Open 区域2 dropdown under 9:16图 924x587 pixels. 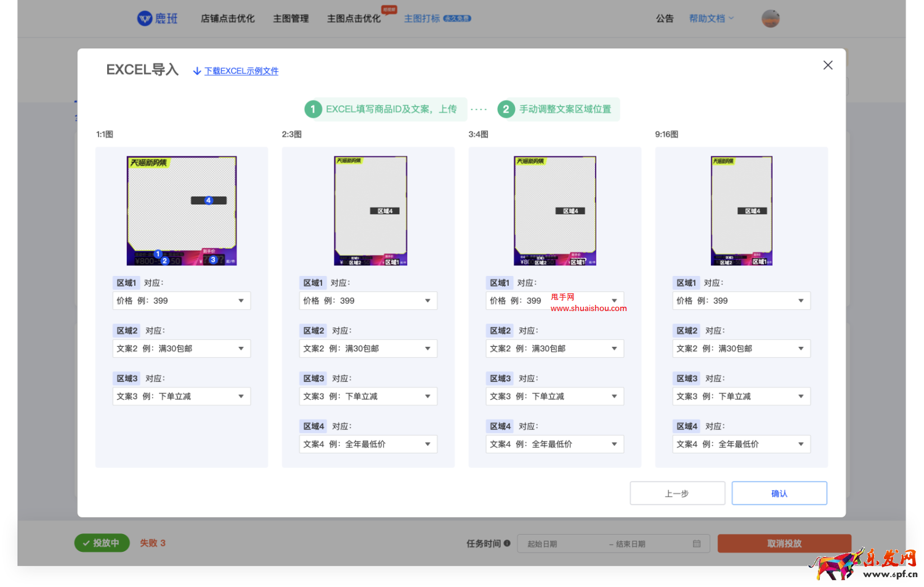pos(741,349)
